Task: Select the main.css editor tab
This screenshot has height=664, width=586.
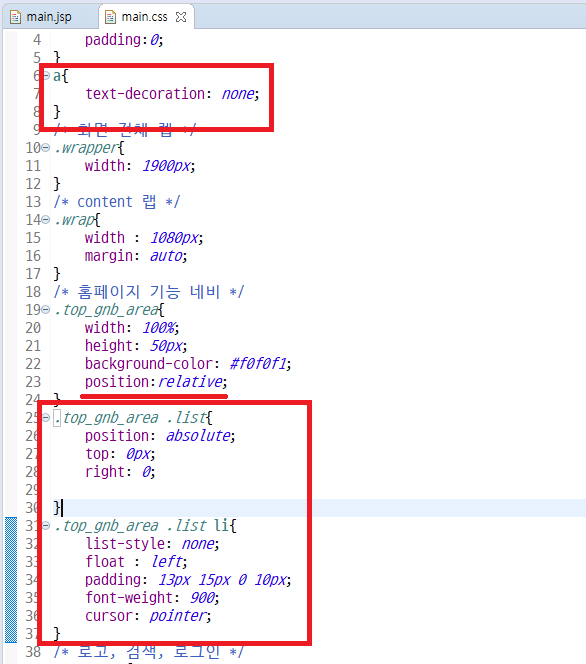Action: coord(144,17)
